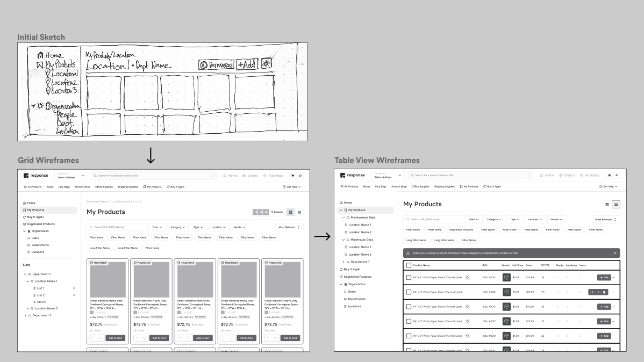
Task: Open Category dropdown in Table View Wireframes
Action: click(x=495, y=220)
